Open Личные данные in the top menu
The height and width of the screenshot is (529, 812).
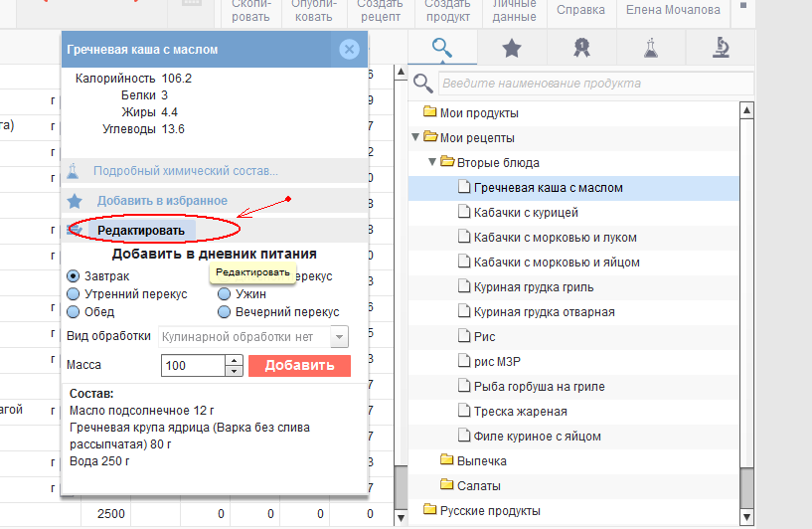[514, 11]
